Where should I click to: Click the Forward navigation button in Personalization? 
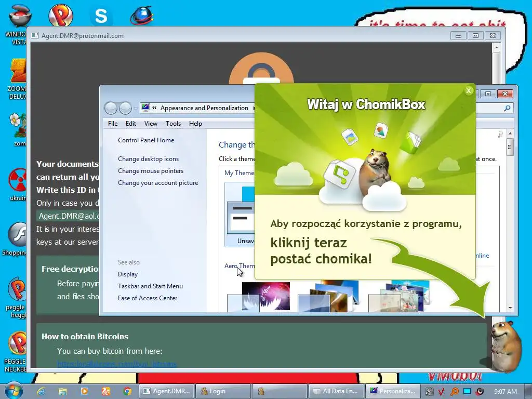125,108
